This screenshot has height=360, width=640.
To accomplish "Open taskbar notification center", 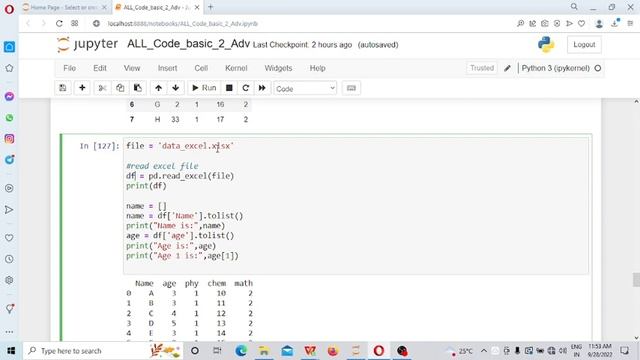I will tap(624, 351).
